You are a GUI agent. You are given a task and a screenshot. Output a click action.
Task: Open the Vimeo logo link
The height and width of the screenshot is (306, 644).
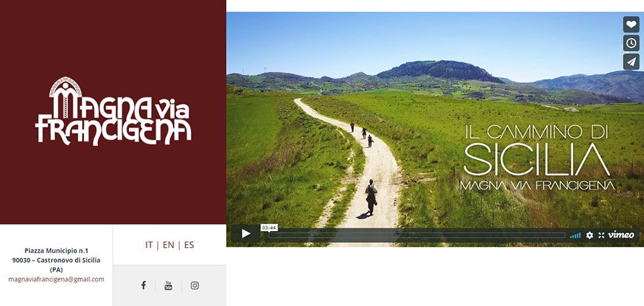click(621, 235)
